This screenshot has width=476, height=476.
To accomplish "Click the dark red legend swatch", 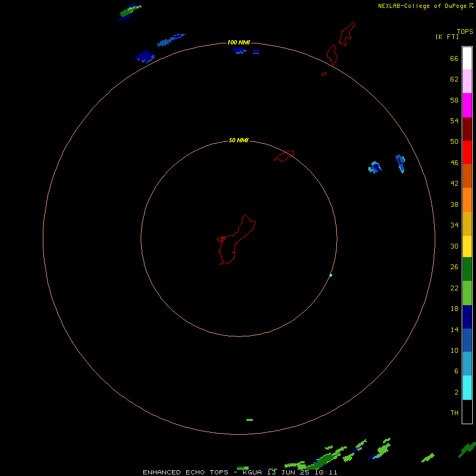I will click(467, 129).
